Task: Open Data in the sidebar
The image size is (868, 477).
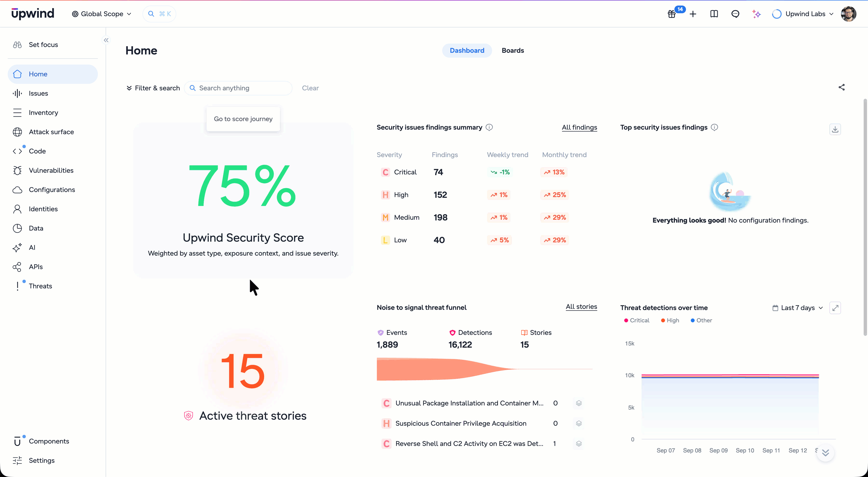Action: coord(53,228)
